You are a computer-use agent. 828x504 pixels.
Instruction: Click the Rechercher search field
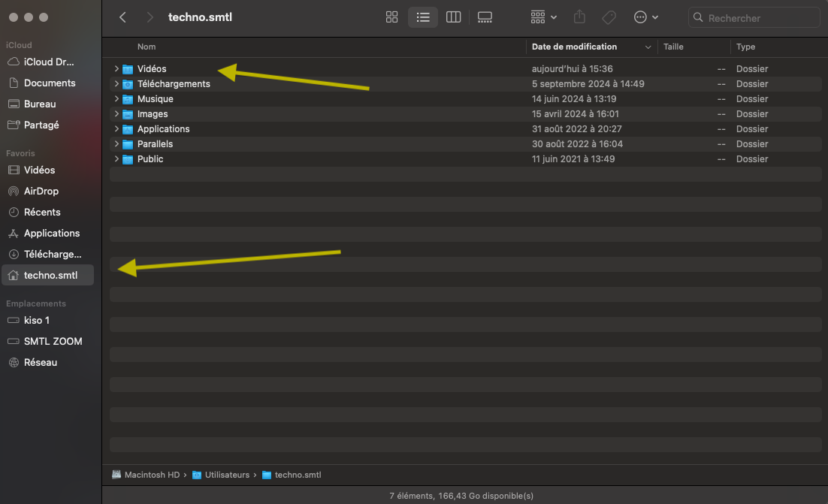tap(759, 18)
